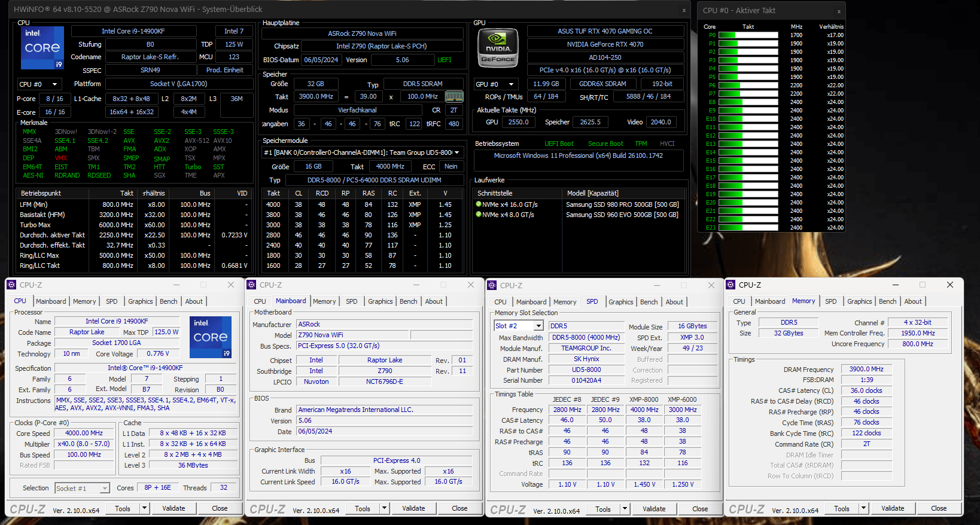Click the DRAM Frequency 3900.0 MHz value
Viewport: 980px width, 525px height.
[x=866, y=369]
